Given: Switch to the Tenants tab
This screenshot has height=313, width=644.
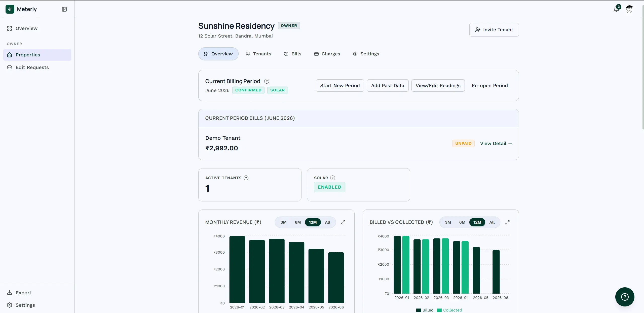Looking at the screenshot, I should coord(258,54).
